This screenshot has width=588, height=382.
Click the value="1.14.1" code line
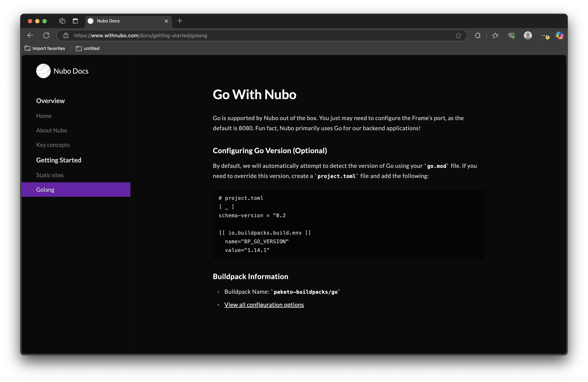[247, 250]
